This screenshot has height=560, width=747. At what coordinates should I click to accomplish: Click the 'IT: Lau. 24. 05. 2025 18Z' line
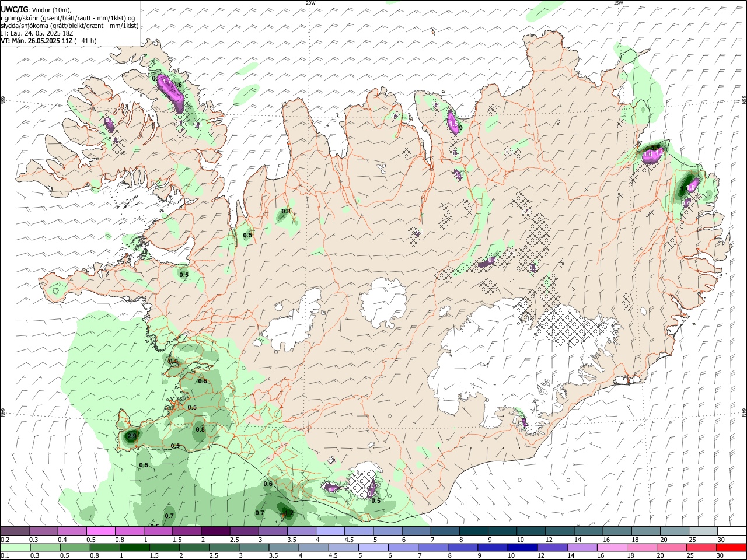(36, 33)
